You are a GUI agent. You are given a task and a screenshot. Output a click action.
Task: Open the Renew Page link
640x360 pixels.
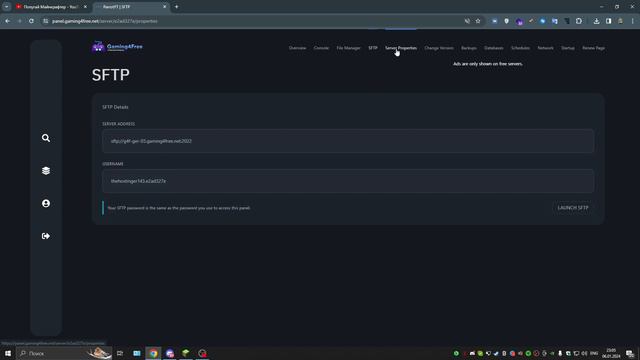593,48
